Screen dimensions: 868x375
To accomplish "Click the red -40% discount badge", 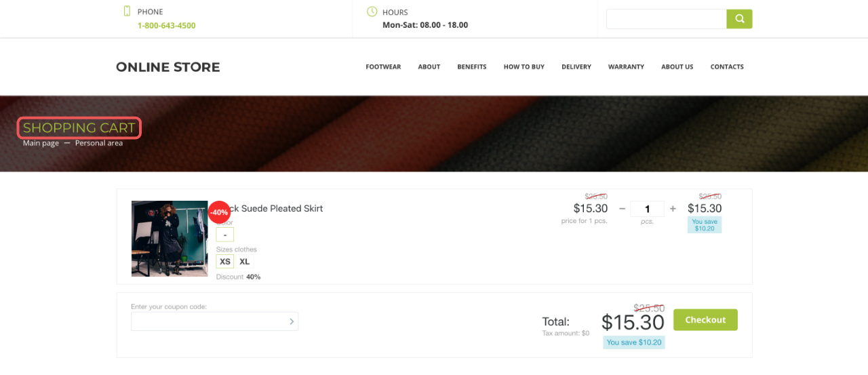I will click(x=219, y=212).
